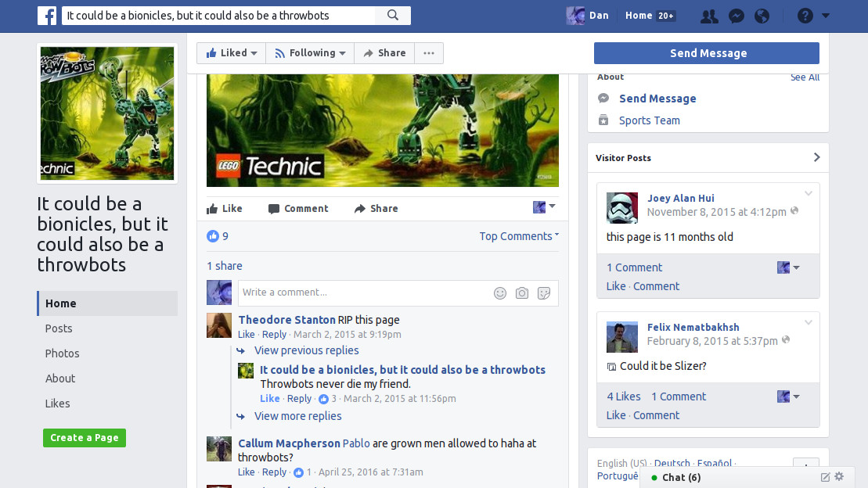Image resolution: width=868 pixels, height=488 pixels.
Task: Click the green Create a Page button
Action: (85, 438)
